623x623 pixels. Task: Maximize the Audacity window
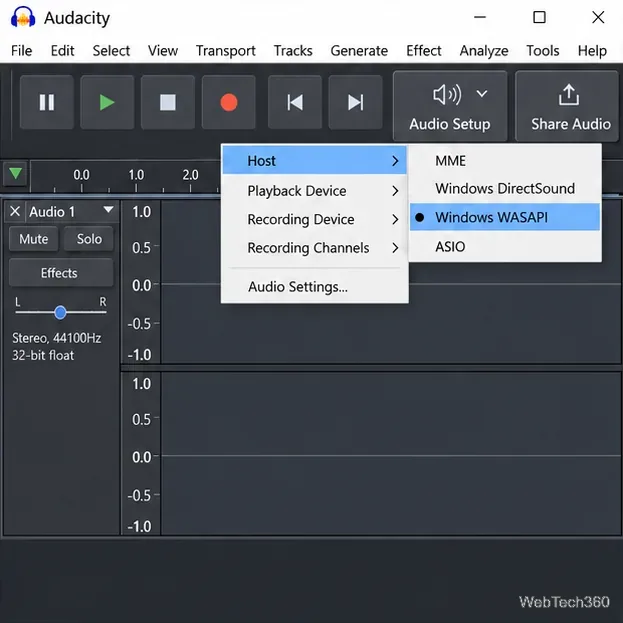[x=539, y=17]
